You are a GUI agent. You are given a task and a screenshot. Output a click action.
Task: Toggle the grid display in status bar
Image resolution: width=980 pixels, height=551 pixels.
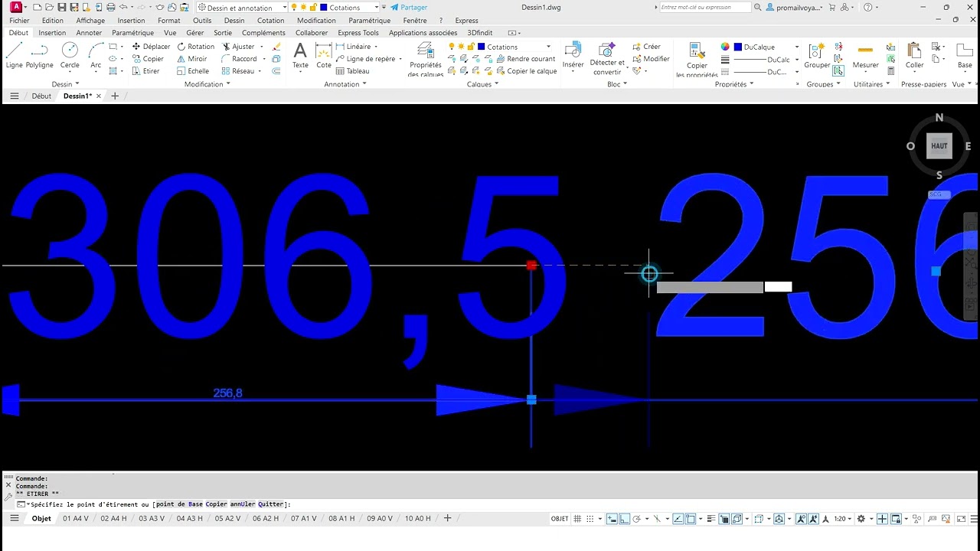pos(577,519)
